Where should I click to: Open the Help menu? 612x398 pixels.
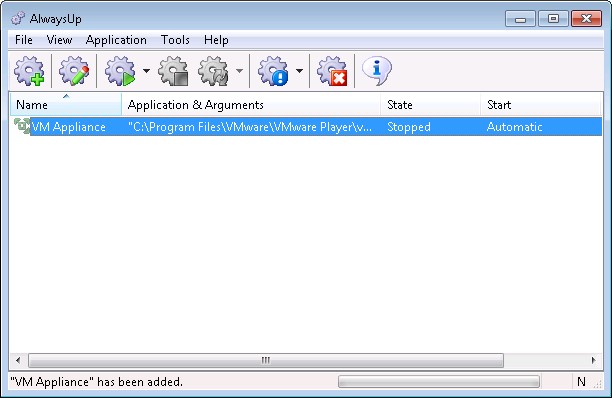coord(216,40)
